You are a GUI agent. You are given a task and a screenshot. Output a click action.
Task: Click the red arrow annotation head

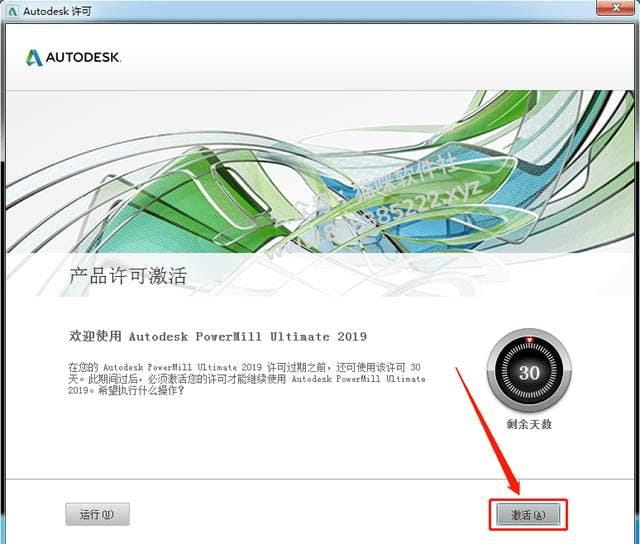pos(513,486)
